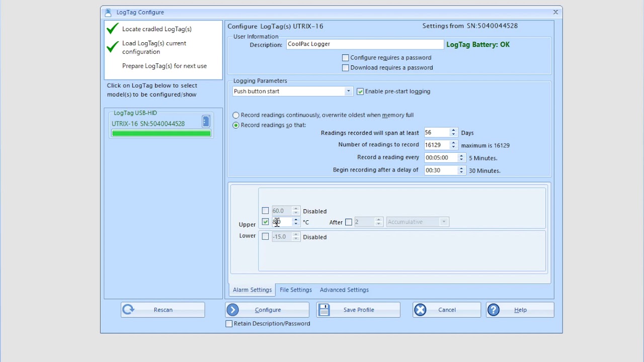The height and width of the screenshot is (362, 644).
Task: Click the green checkmark beside Load LogTag(s) current configuration
Action: click(x=113, y=47)
